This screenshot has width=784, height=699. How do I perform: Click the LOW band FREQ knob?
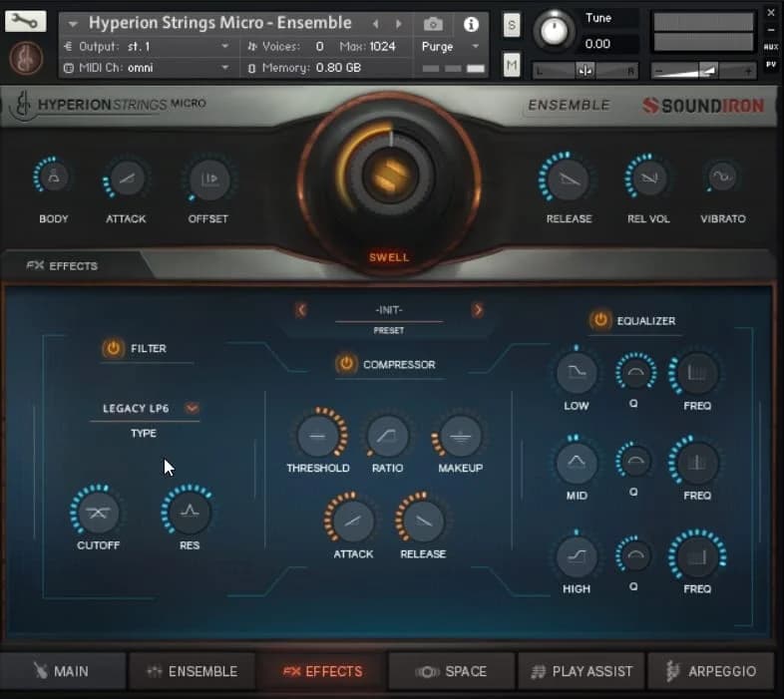click(696, 373)
